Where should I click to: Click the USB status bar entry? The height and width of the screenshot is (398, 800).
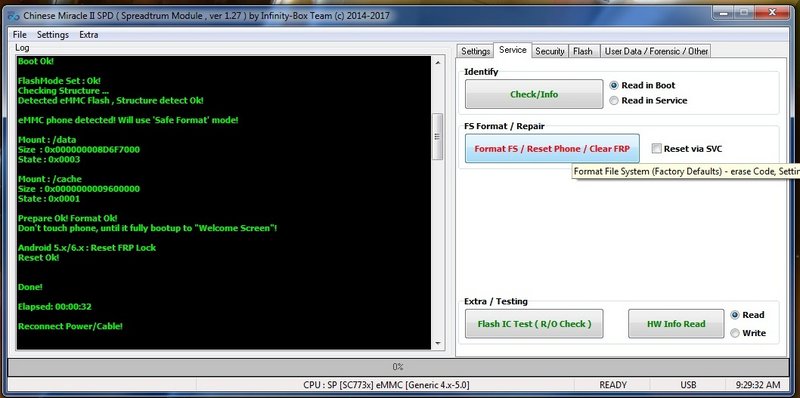coord(688,385)
